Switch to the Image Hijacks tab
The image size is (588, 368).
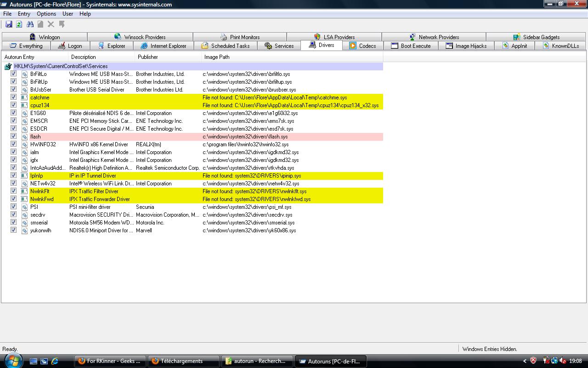click(x=466, y=46)
